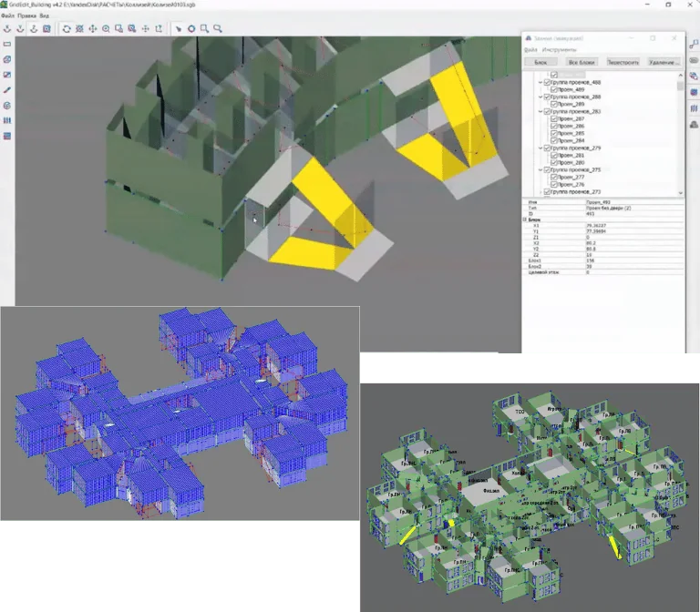Click the last magnifier icon in the toolbar
Image resolution: width=700 pixels, height=612 pixels.
pyautogui.click(x=218, y=28)
